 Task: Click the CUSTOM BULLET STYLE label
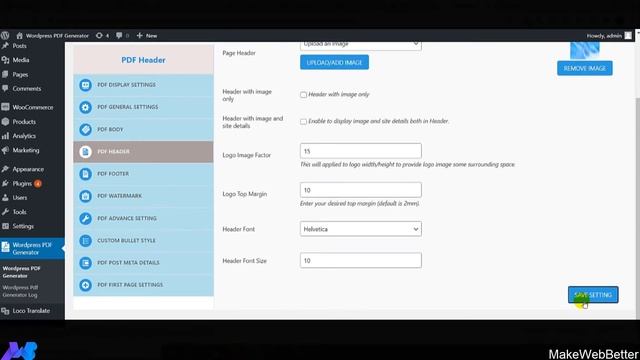coord(126,240)
